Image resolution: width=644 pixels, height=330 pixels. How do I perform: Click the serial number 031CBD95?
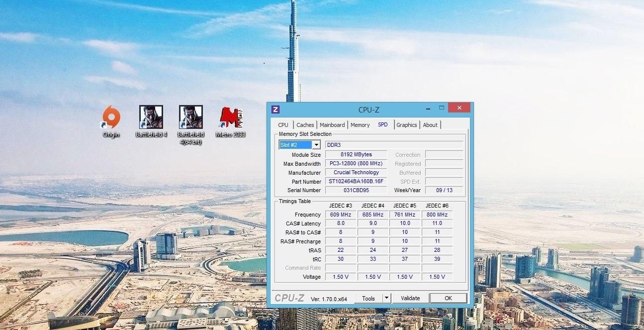tap(356, 191)
